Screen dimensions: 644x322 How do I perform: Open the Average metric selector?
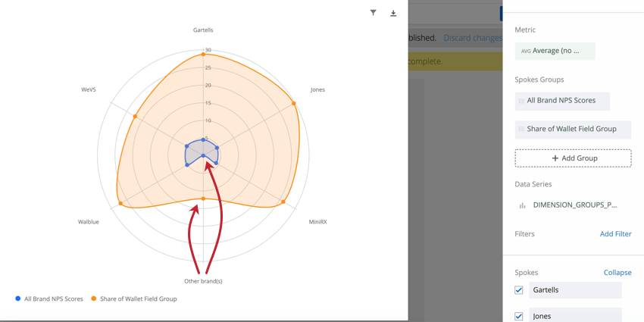tap(555, 52)
